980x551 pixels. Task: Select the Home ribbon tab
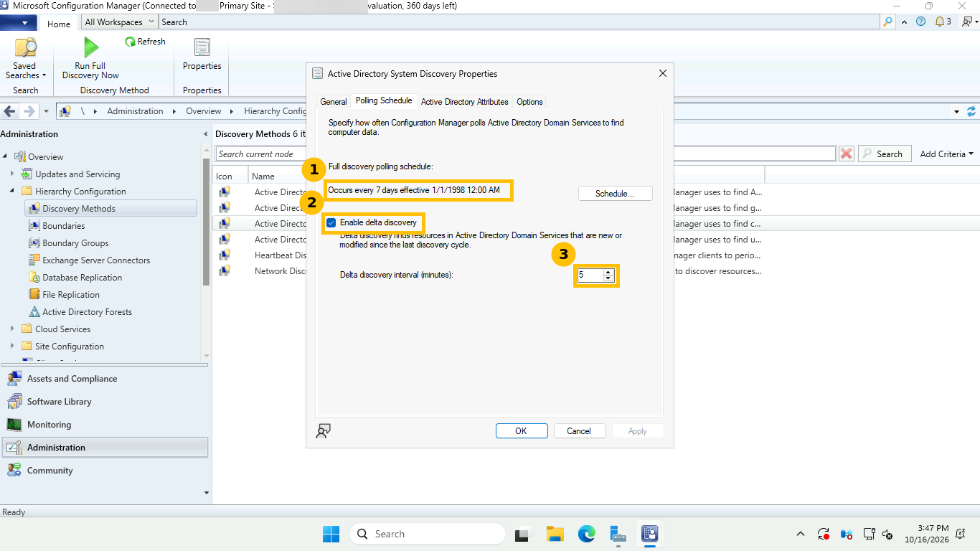pyautogui.click(x=59, y=24)
